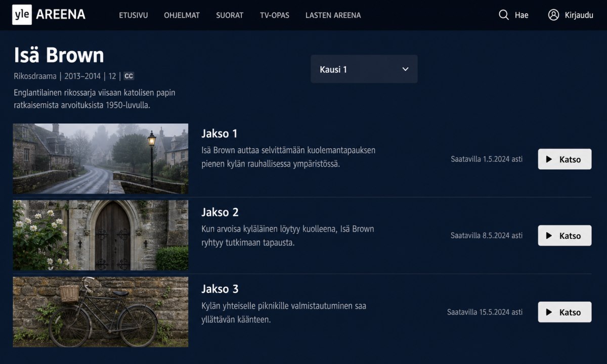
Task: Open the bicycle against wall thumbnail
Action: point(101,312)
